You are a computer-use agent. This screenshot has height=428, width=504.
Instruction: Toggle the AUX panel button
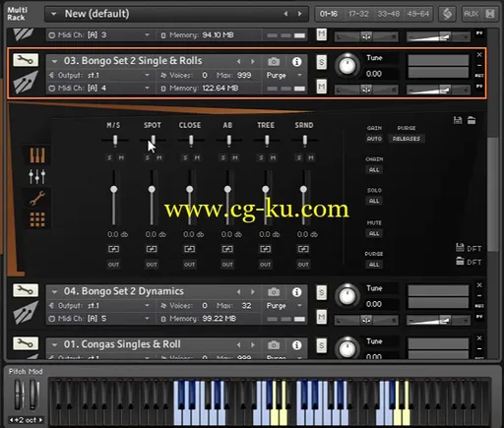[x=471, y=14]
